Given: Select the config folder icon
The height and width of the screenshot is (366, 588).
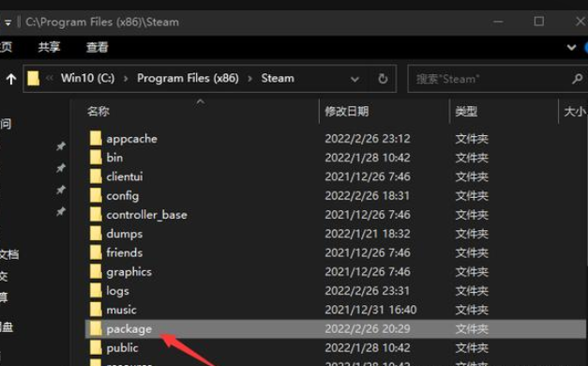Looking at the screenshot, I should (96, 195).
